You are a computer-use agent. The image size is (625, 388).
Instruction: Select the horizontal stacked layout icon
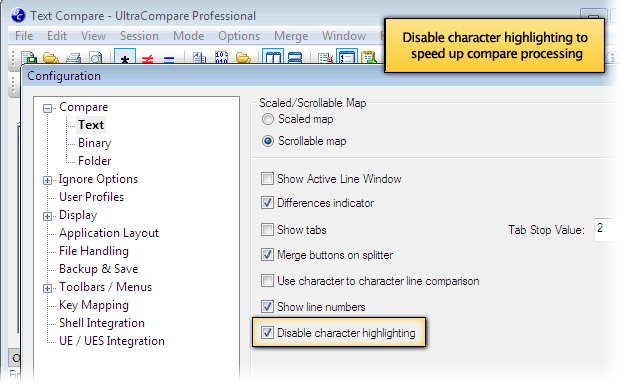pos(294,58)
